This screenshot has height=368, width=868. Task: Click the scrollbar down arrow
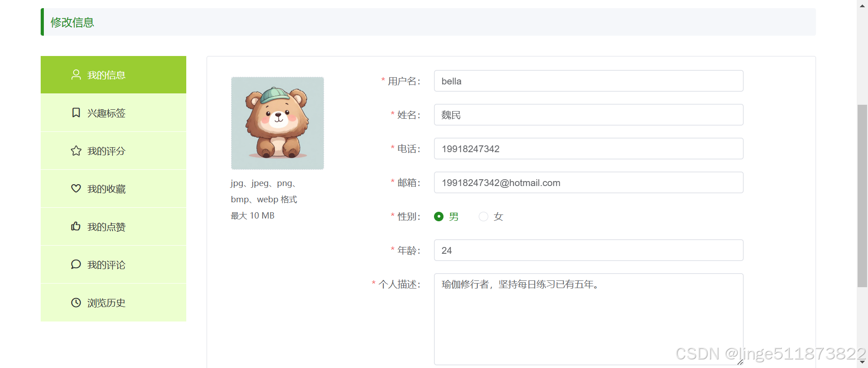pos(862,362)
